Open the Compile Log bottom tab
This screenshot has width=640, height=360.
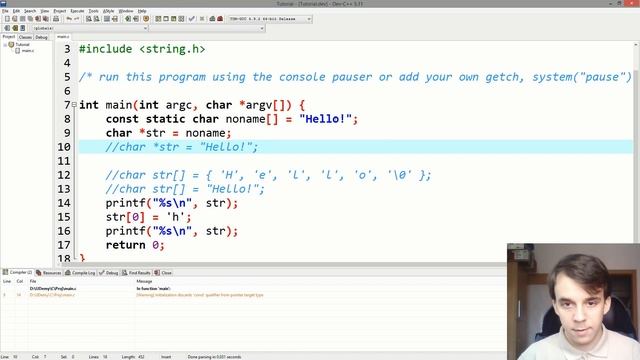coord(80,273)
